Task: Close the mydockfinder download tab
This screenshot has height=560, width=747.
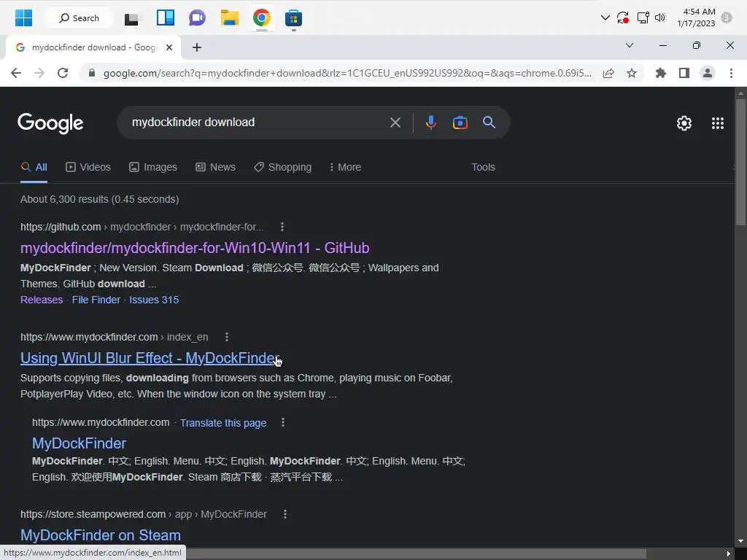Action: click(x=169, y=47)
